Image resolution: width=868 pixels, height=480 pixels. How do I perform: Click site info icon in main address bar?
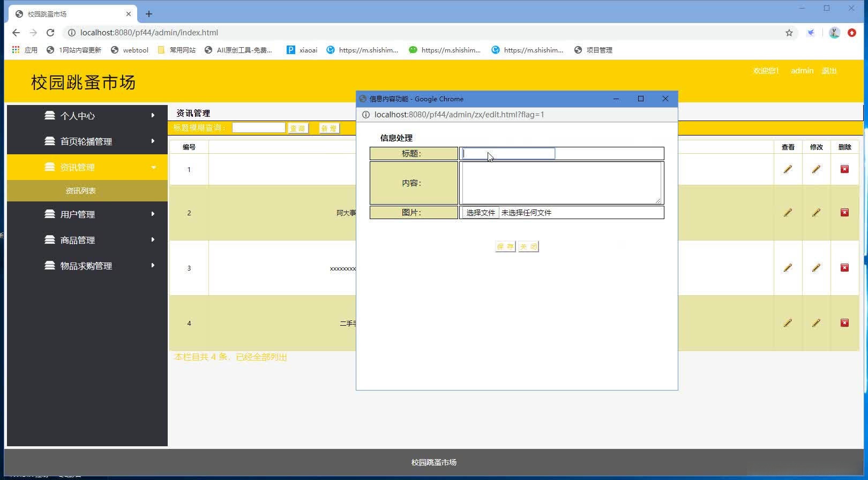[71, 33]
